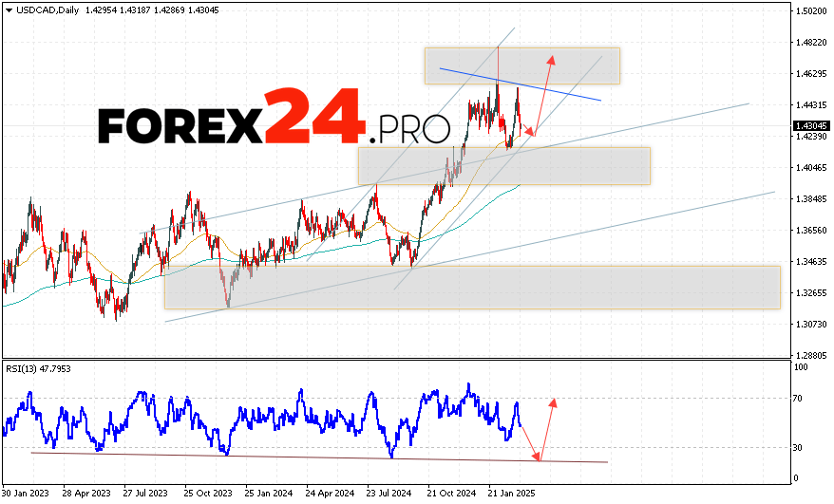Select the current price tag 1.43045
Image resolution: width=834 pixels, height=504 pixels.
[x=809, y=125]
